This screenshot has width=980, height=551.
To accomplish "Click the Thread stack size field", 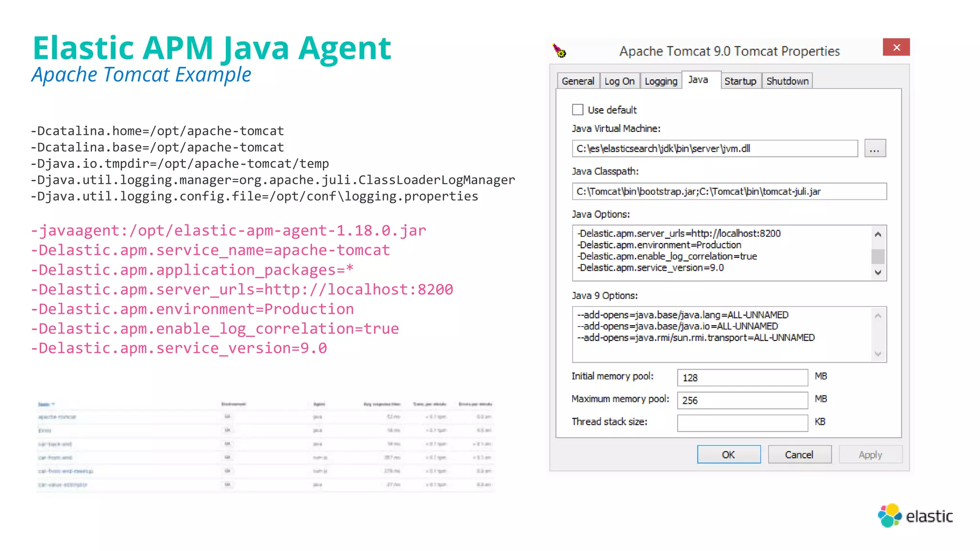I will tap(743, 423).
